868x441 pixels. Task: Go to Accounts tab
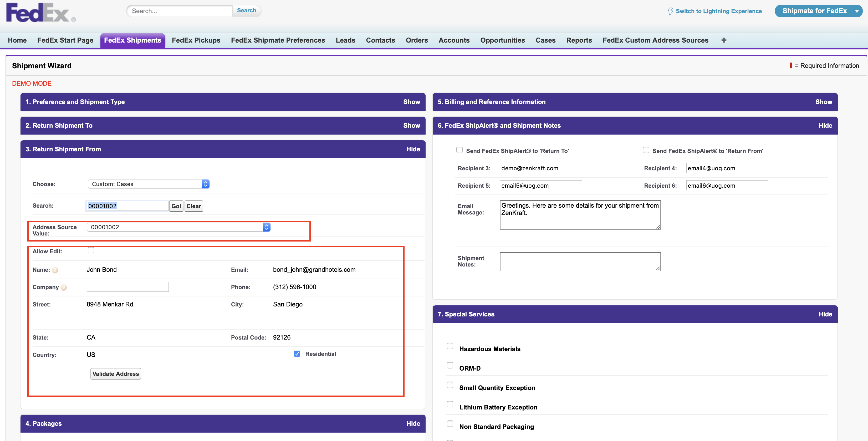point(454,40)
